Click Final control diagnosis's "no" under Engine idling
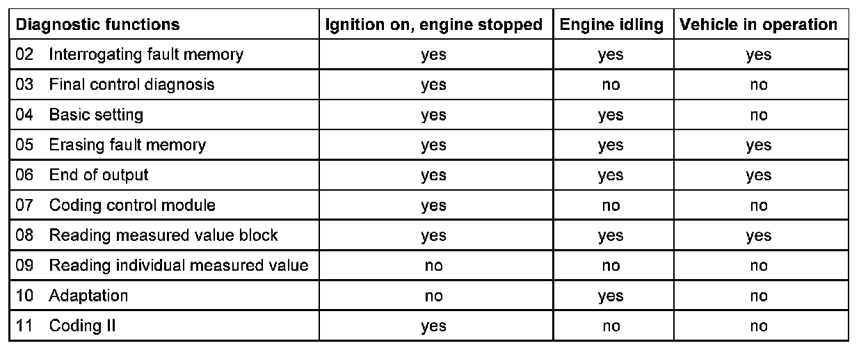This screenshot has width=868, height=348. coord(611,86)
